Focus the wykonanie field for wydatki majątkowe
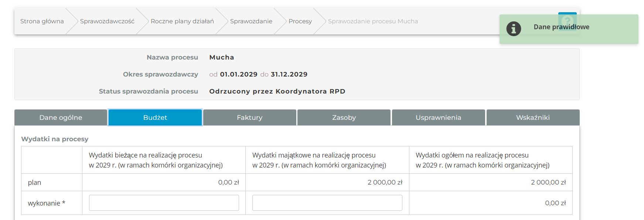Image resolution: width=644 pixels, height=220 pixels. tap(327, 203)
